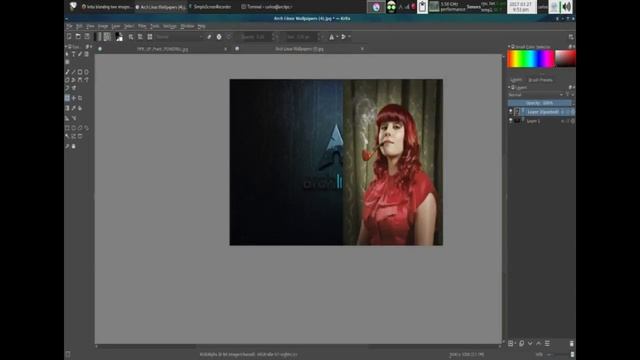640x360 pixels.
Task: Click the toolbar Opacity slider
Action: coord(256,37)
